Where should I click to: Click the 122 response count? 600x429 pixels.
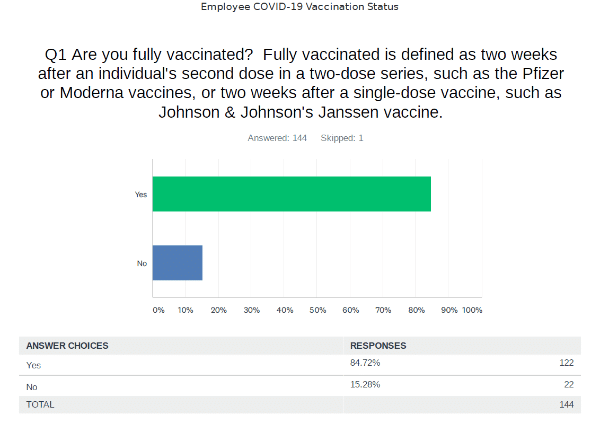click(x=566, y=364)
